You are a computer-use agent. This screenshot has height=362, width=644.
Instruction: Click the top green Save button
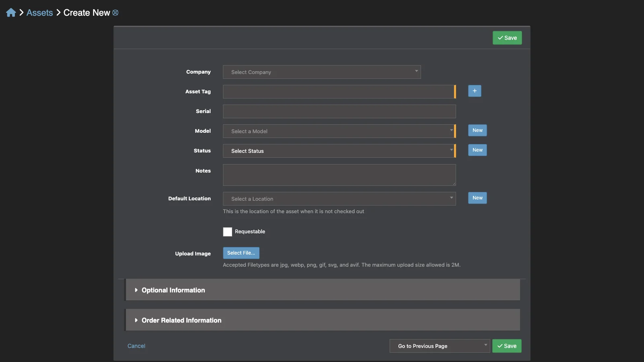point(507,38)
